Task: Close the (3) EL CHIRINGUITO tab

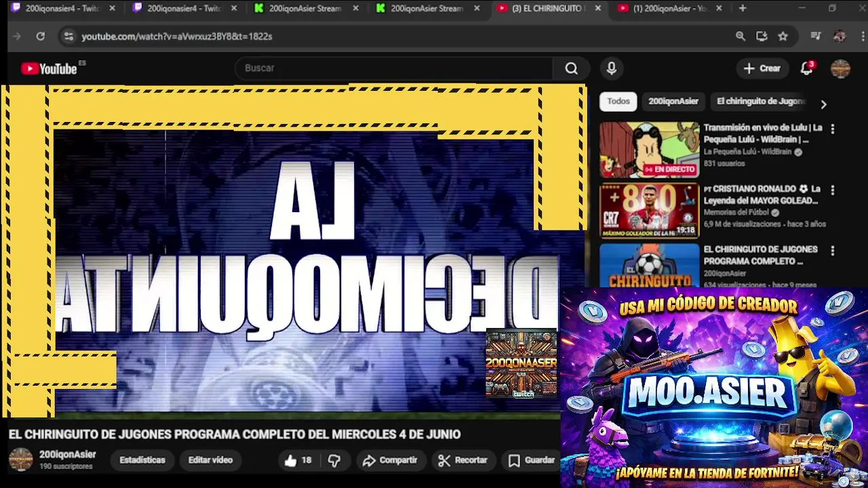Action: pos(597,9)
